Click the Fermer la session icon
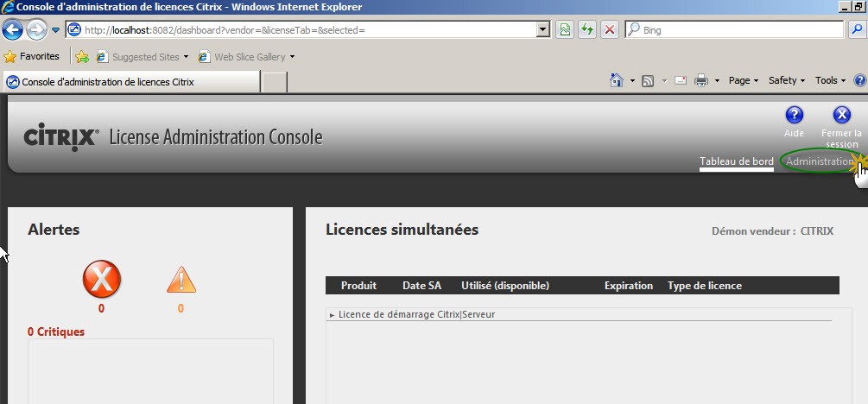This screenshot has width=868, height=404. (841, 115)
